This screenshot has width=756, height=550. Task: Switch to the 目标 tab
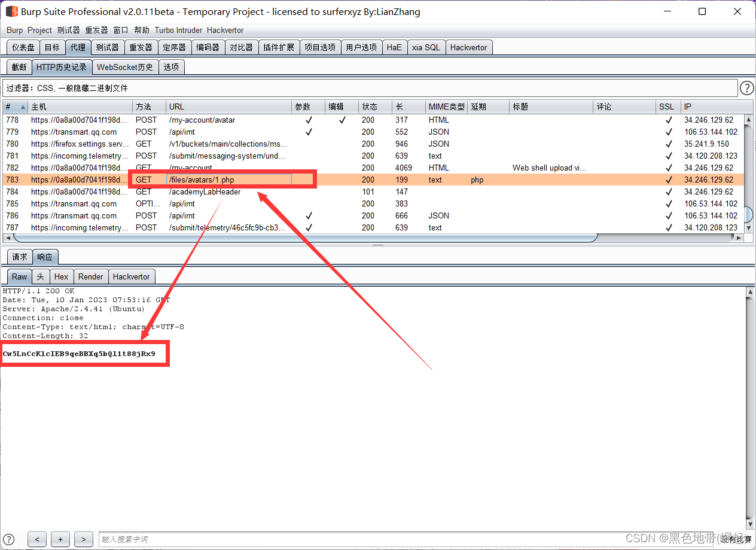tap(52, 47)
